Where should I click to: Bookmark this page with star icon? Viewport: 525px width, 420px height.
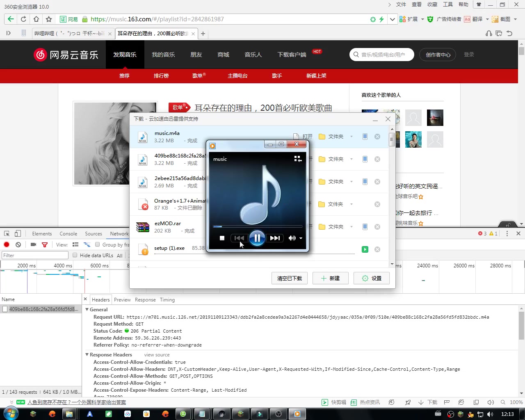point(49,19)
